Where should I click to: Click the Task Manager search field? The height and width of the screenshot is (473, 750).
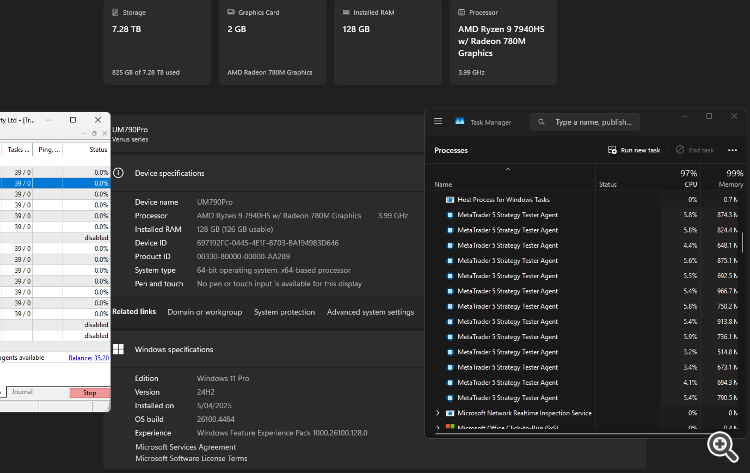click(585, 122)
